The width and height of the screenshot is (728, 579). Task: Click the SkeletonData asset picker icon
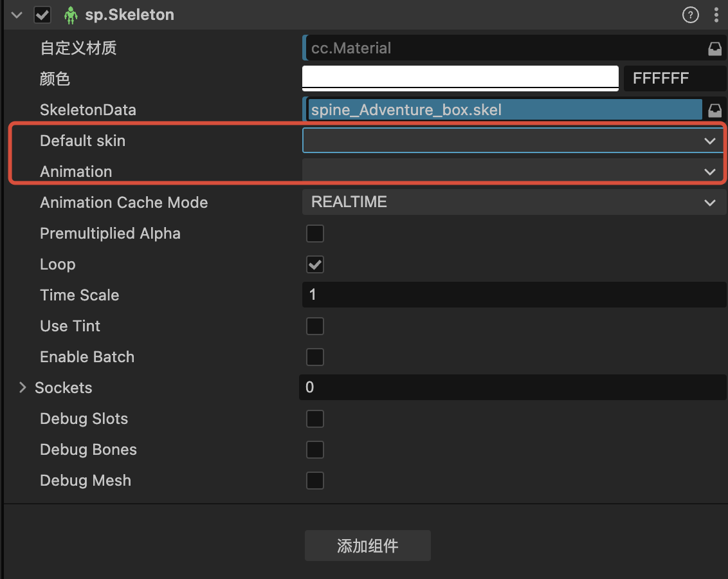click(x=714, y=110)
